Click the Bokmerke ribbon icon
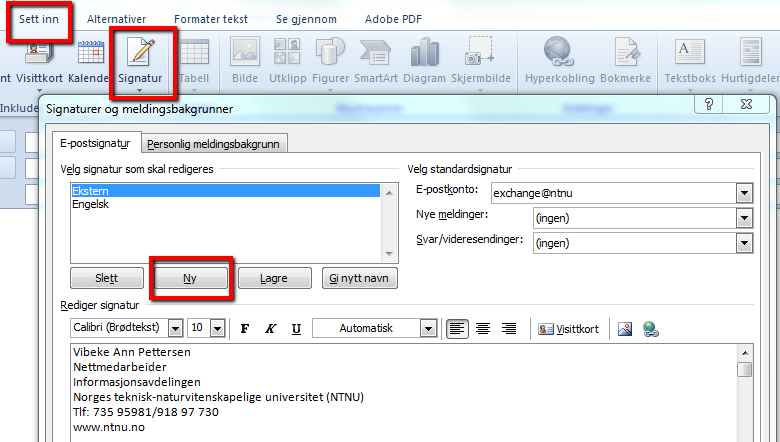 pyautogui.click(x=625, y=60)
